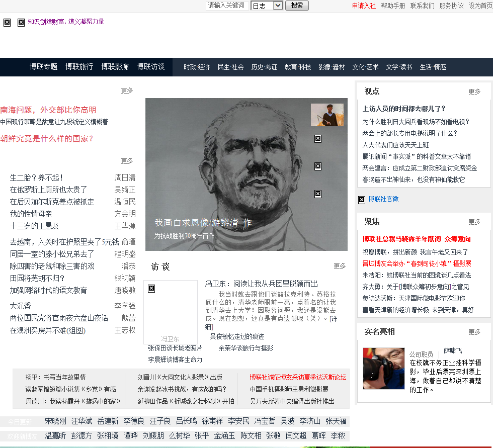
Task: Open 吴俊敏忆走过的痕迹 interview
Action: [x=237, y=336]
